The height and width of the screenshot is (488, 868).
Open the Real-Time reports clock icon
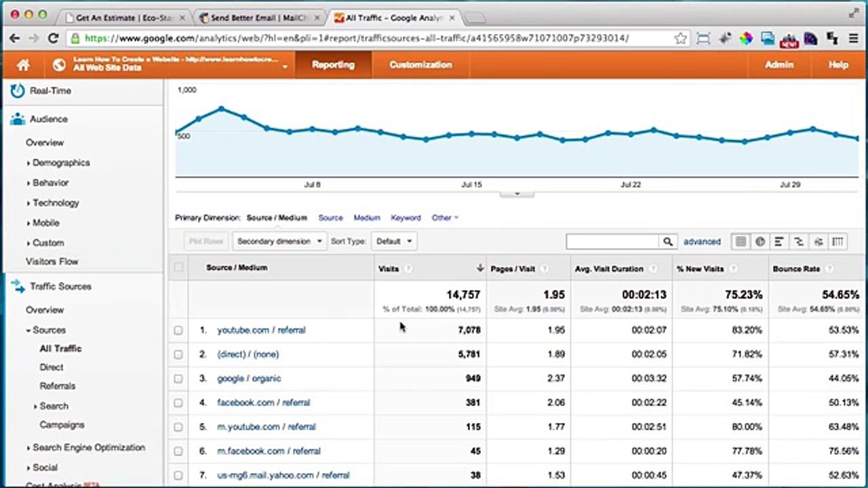(x=17, y=91)
